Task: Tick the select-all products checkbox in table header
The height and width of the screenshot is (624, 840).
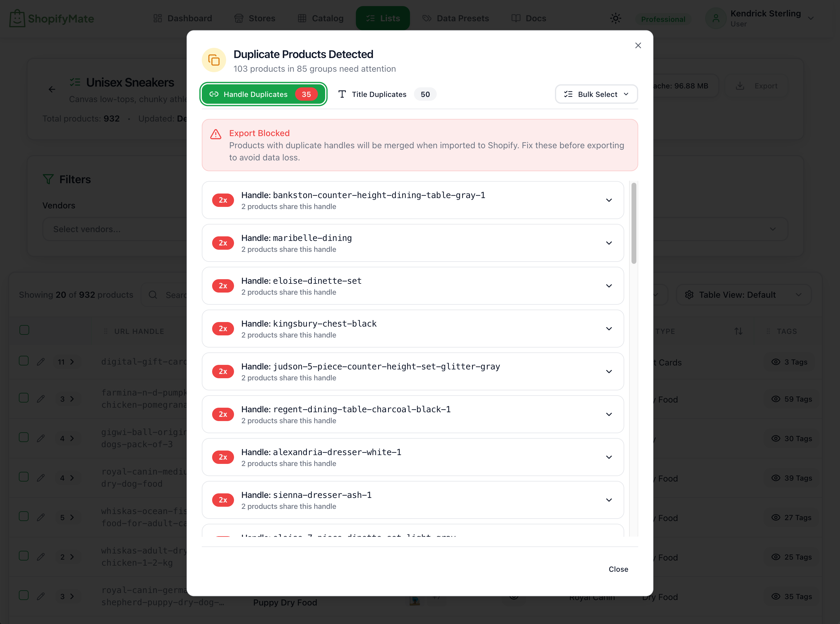Action: tap(24, 330)
